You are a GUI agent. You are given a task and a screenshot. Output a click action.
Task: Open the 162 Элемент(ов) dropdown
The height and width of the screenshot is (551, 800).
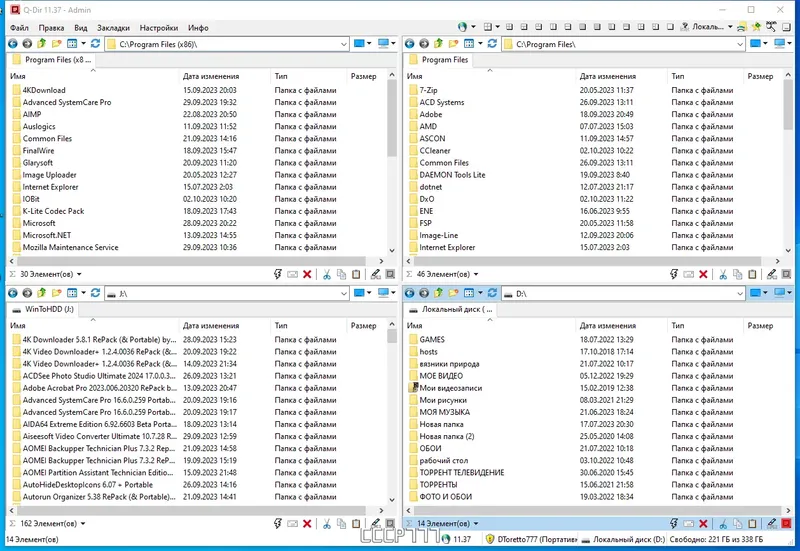83,523
